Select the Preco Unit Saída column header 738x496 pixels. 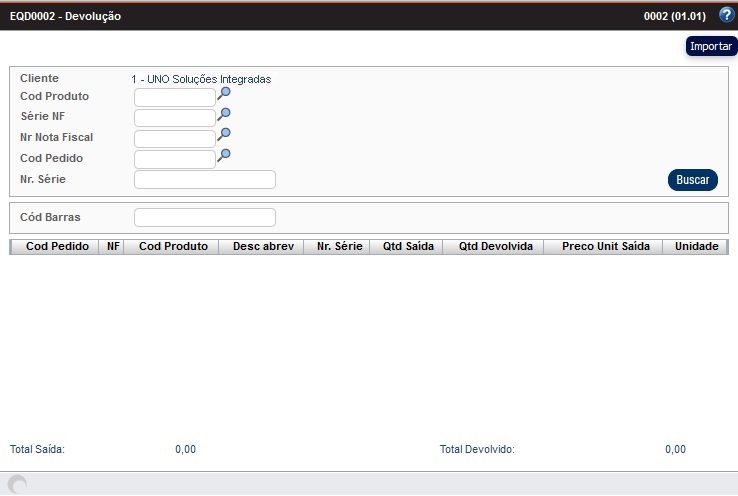pos(606,246)
